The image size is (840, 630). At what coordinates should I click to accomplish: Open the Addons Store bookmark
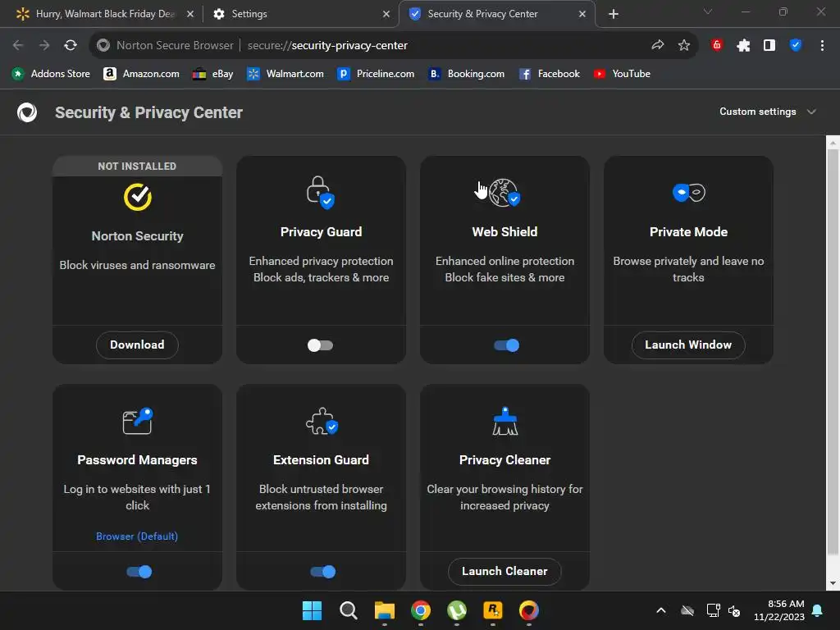(x=52, y=74)
